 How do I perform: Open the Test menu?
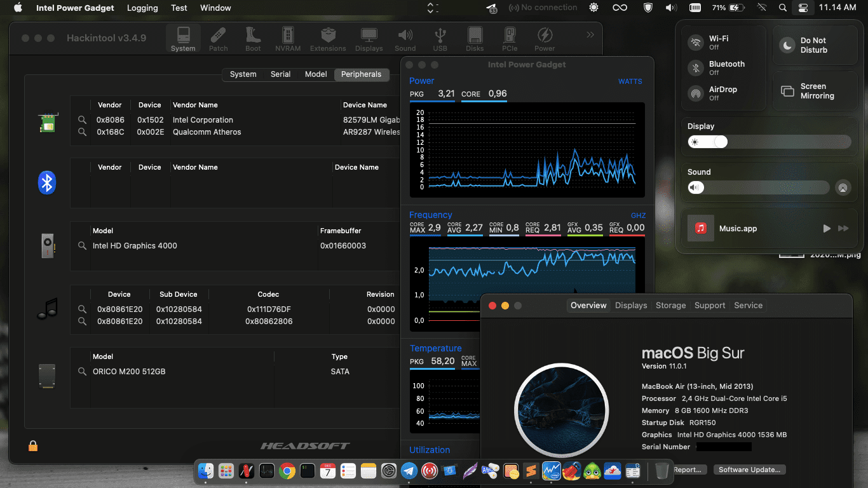point(179,8)
